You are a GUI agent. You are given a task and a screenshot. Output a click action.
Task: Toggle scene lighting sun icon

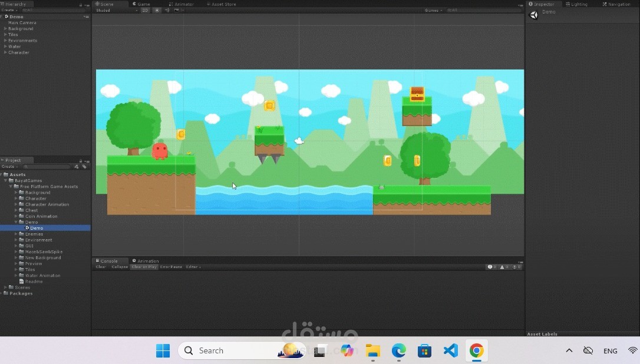(157, 10)
